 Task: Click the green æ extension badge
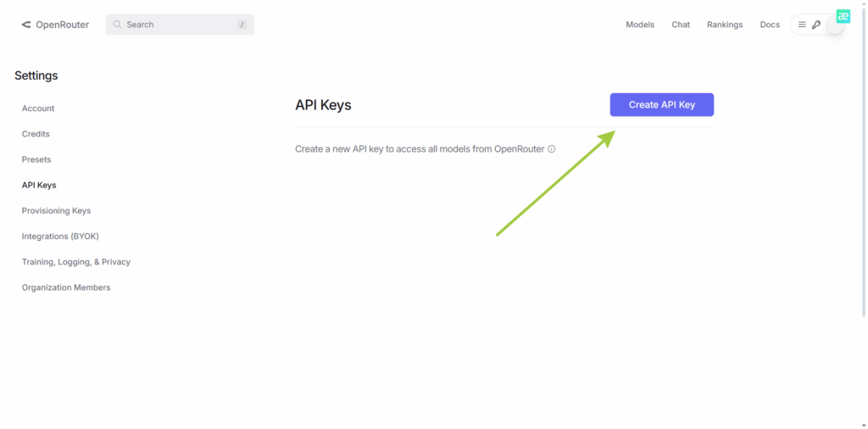click(843, 16)
